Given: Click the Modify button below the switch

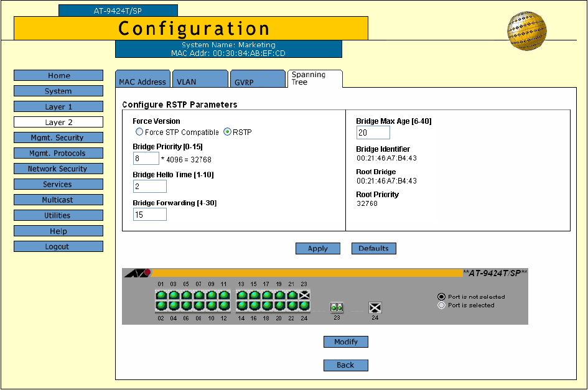Looking at the screenshot, I should pos(346,342).
